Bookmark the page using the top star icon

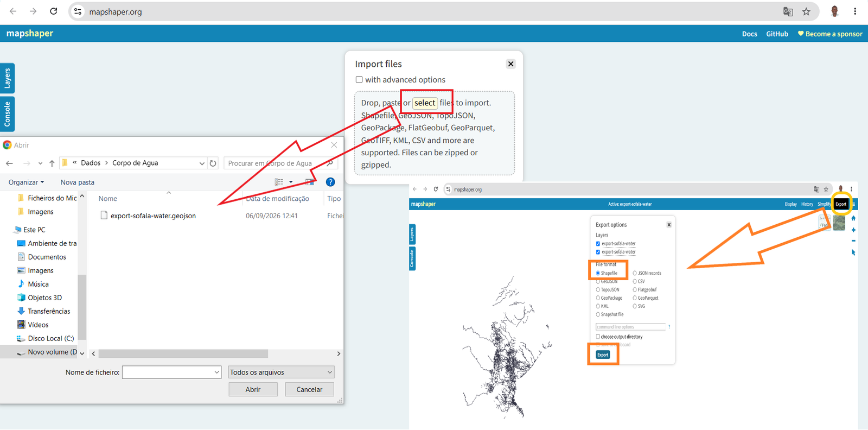click(806, 11)
